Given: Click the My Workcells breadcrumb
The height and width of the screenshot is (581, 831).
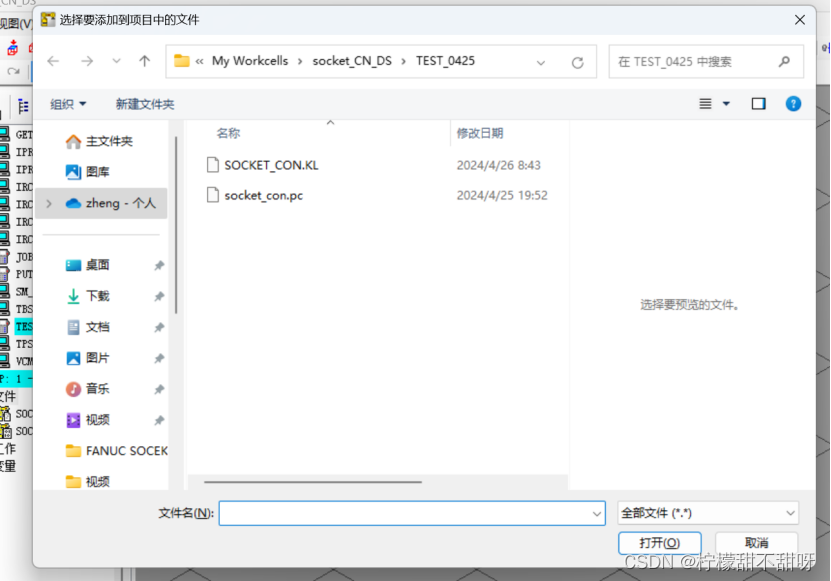Looking at the screenshot, I should [250, 61].
